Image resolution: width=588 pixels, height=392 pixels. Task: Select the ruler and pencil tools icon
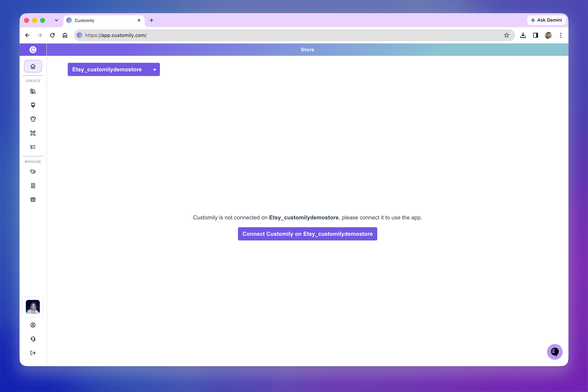tap(33, 133)
